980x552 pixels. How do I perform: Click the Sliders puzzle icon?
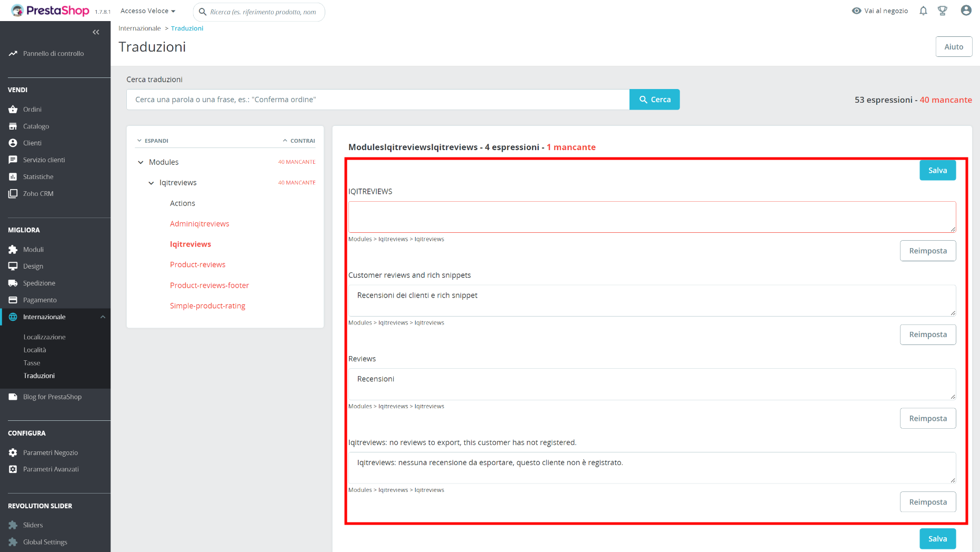pyautogui.click(x=13, y=525)
